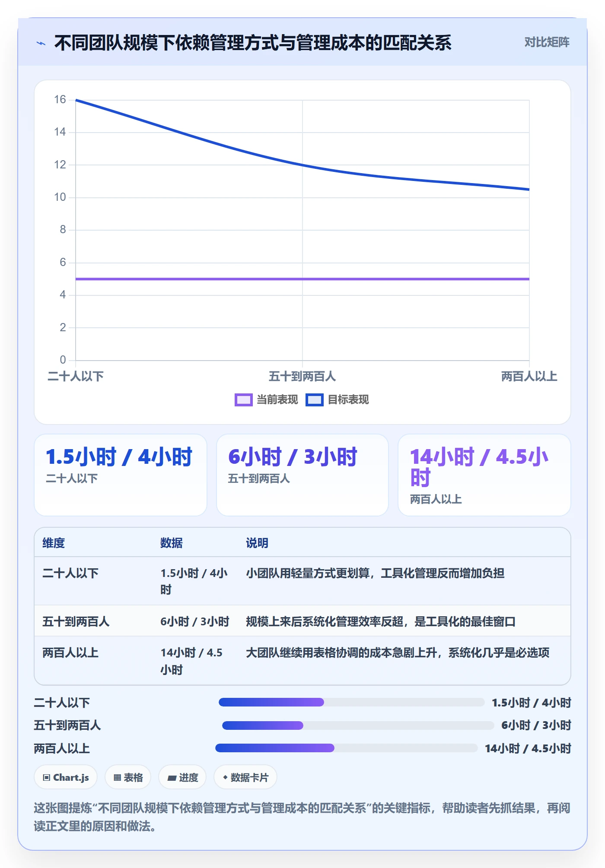Click the 说明 column header
The height and width of the screenshot is (868, 605).
(257, 543)
